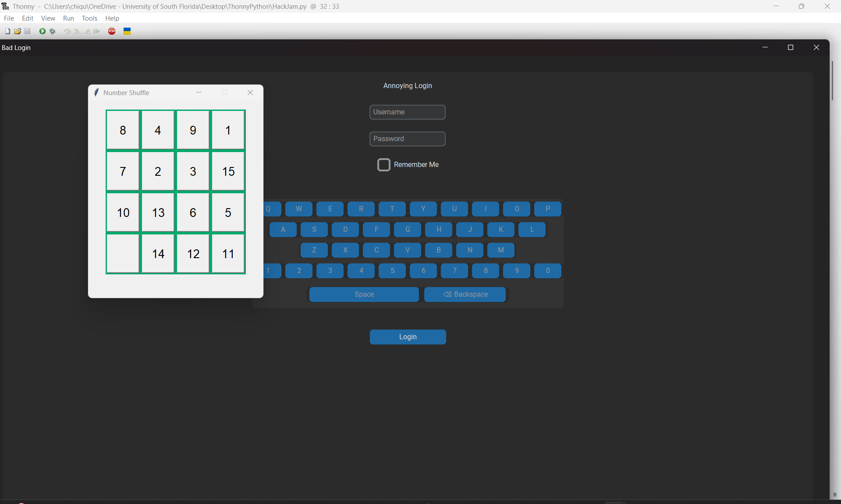Toggle the Remember Me checkbox
The width and height of the screenshot is (841, 504).
click(384, 165)
